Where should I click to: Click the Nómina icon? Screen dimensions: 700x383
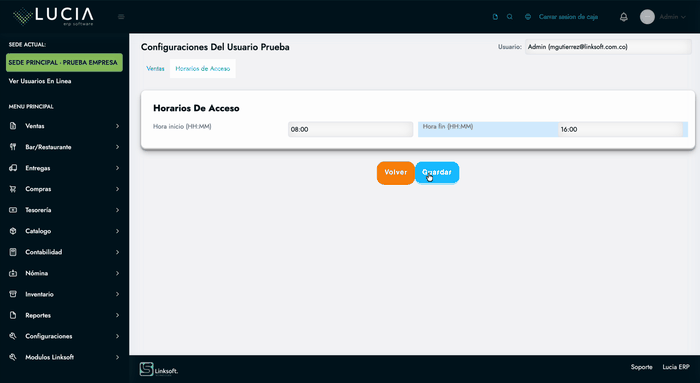pos(13,273)
